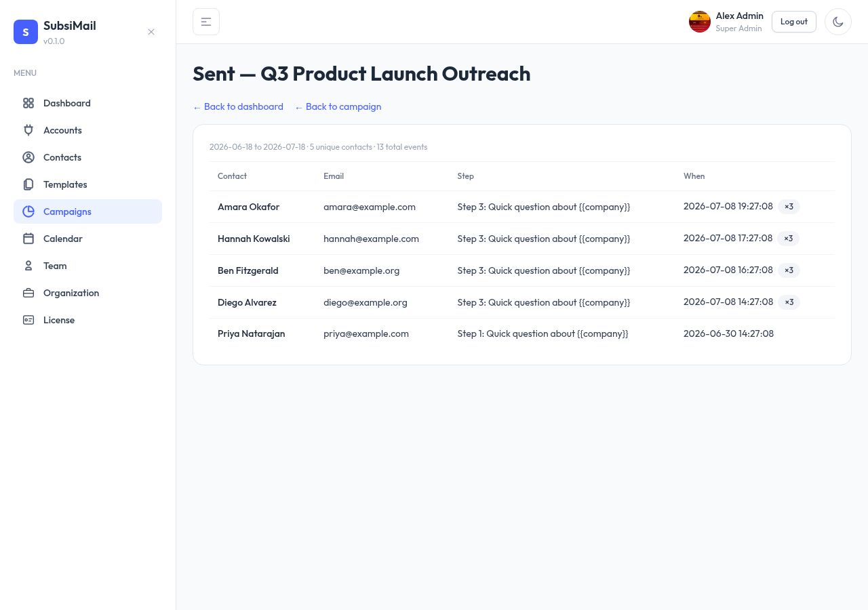Click the Organization briefcase icon
This screenshot has width=868, height=610.
(x=28, y=293)
